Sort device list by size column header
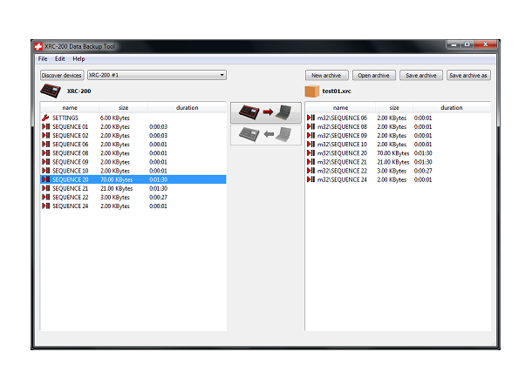Image resolution: width=532 pixels, height=392 pixels. pos(123,108)
